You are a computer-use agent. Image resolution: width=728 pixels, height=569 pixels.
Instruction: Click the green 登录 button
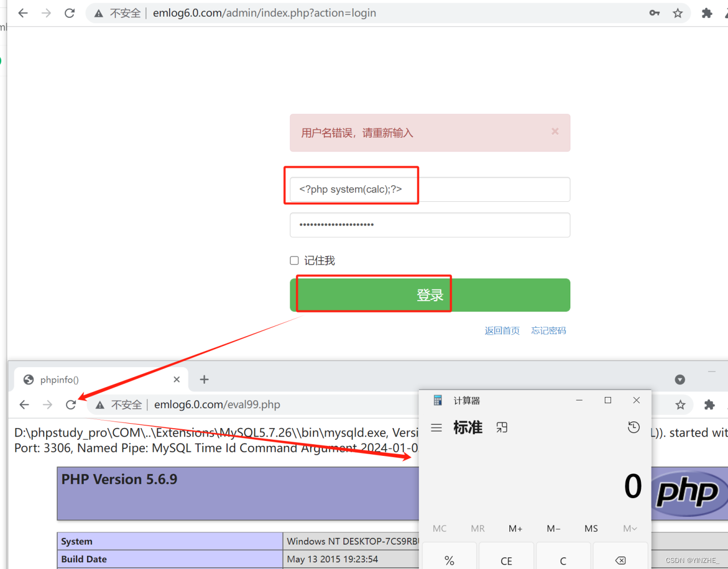(x=430, y=295)
